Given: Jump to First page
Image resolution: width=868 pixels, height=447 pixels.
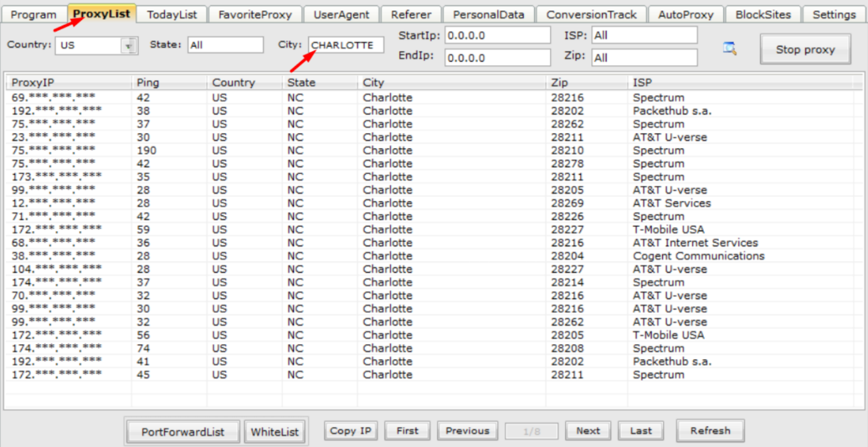Looking at the screenshot, I should [x=408, y=431].
